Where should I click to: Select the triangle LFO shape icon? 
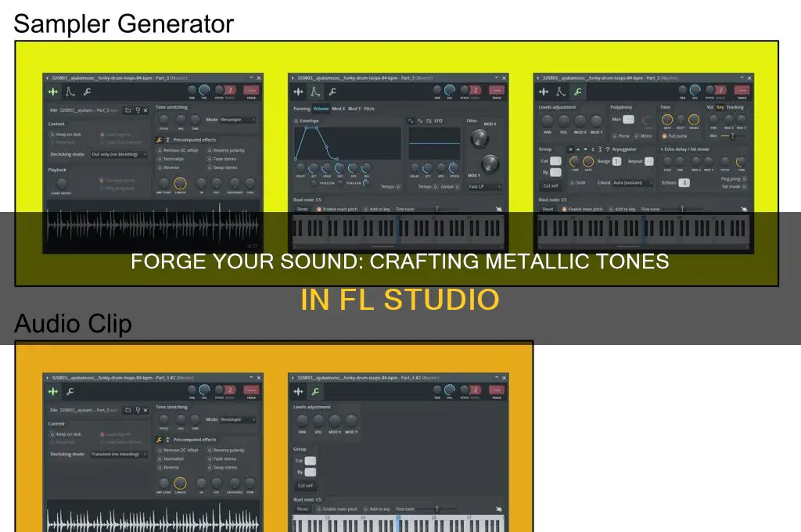[420, 121]
